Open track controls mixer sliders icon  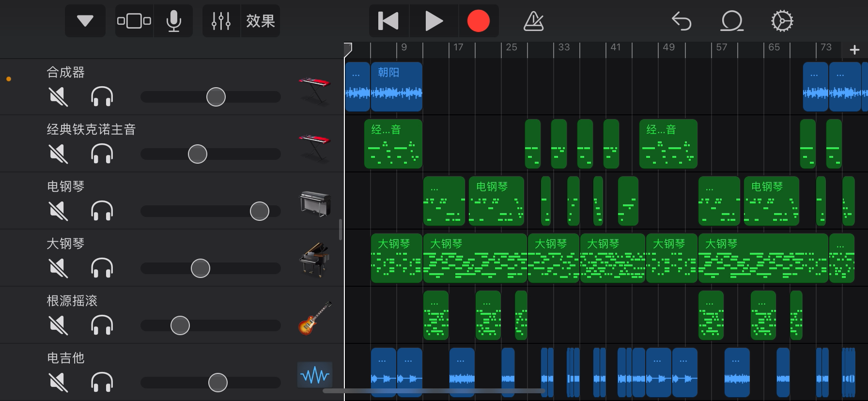221,21
